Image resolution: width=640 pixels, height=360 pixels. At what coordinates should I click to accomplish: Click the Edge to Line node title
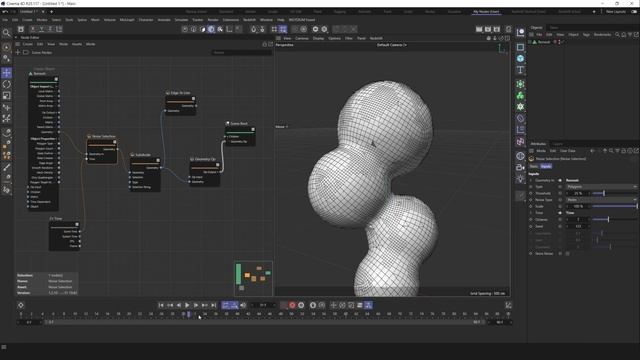[180, 93]
